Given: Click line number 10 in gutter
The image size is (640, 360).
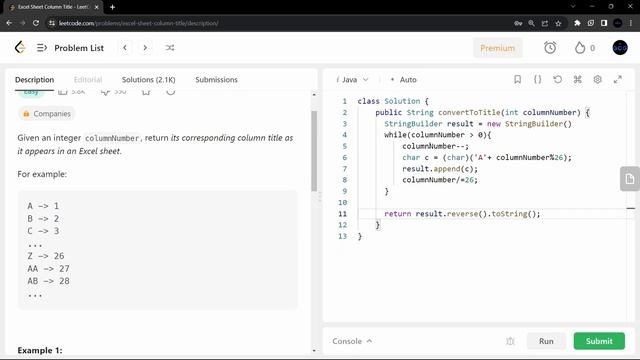Looking at the screenshot, I should [342, 202].
